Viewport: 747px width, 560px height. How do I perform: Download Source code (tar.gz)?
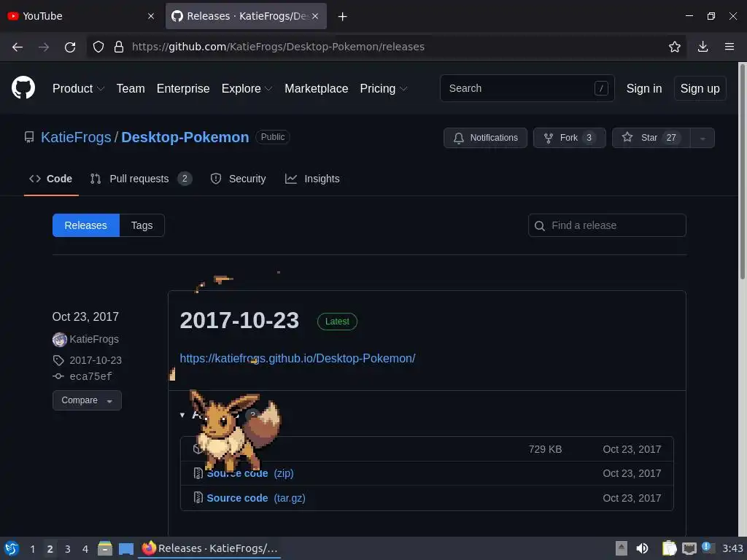point(256,498)
